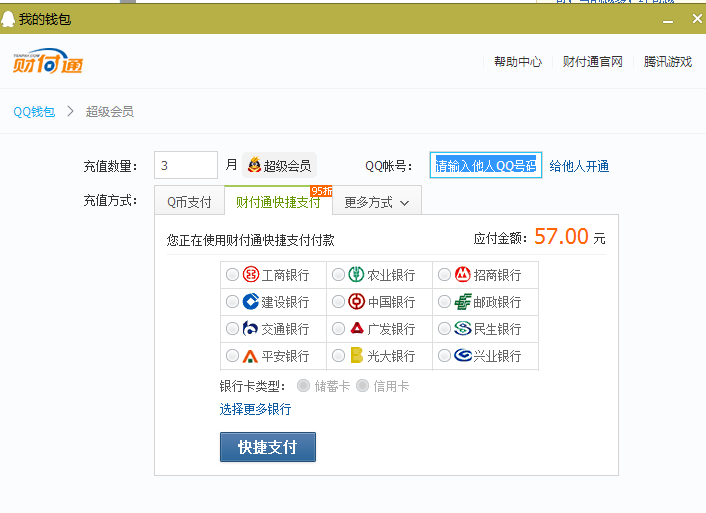Select 邮政银行 radio button

[444, 301]
